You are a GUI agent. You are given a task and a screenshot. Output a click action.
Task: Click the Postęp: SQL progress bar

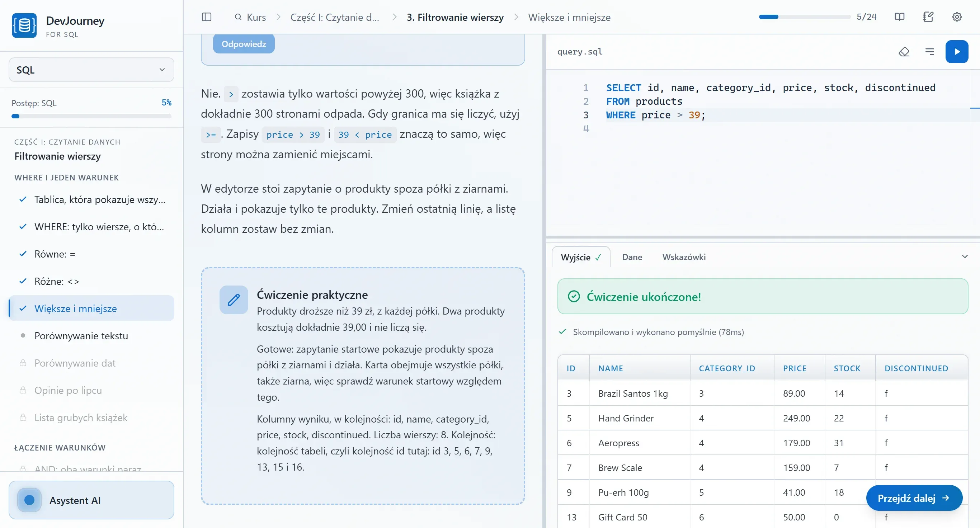point(91,117)
